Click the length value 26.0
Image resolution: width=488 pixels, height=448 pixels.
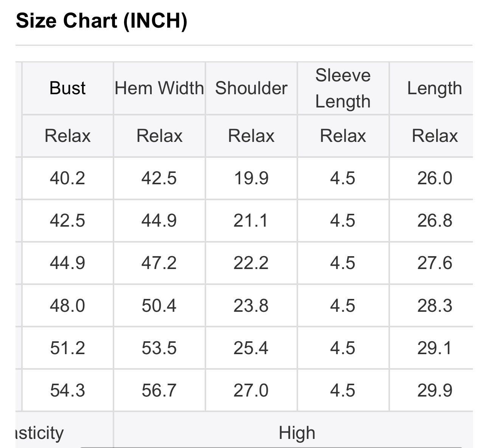click(434, 178)
